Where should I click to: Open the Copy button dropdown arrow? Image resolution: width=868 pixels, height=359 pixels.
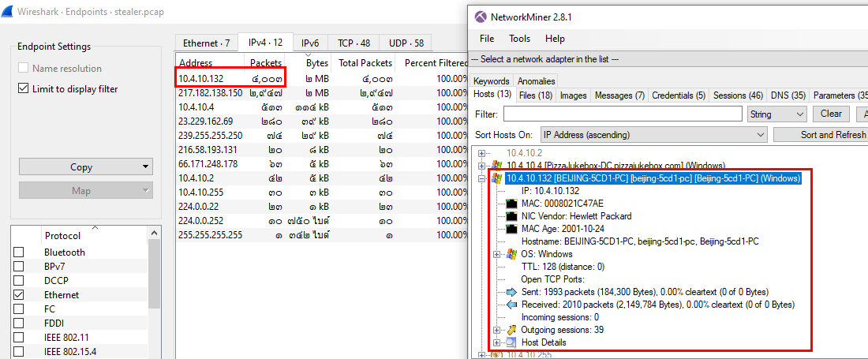coord(145,167)
